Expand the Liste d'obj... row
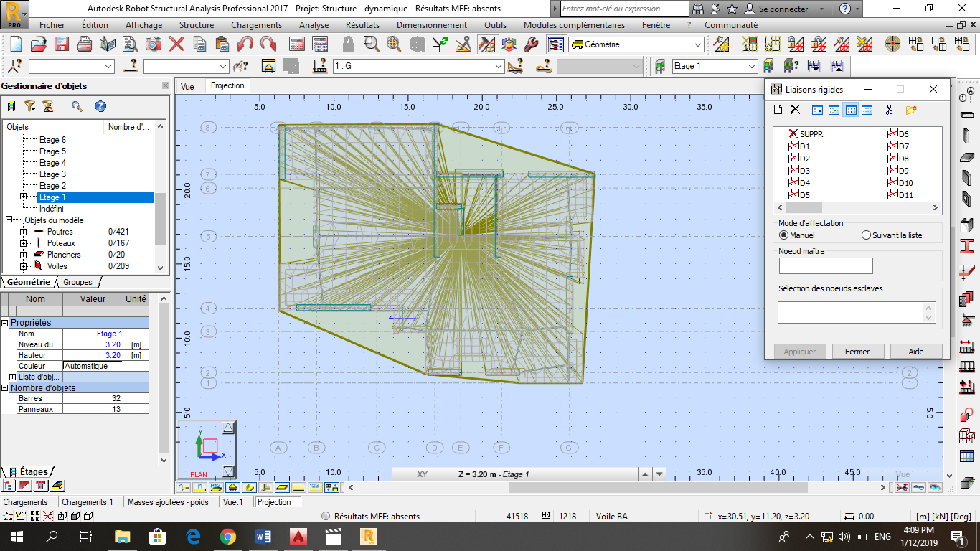This screenshot has width=980, height=551. (x=12, y=377)
